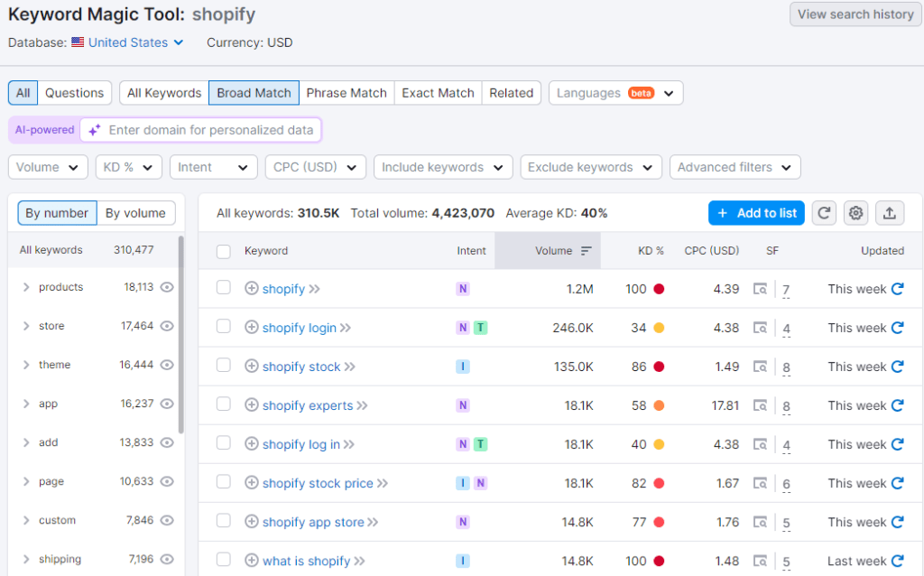Click orange KD indicator for shopify experts

point(659,405)
